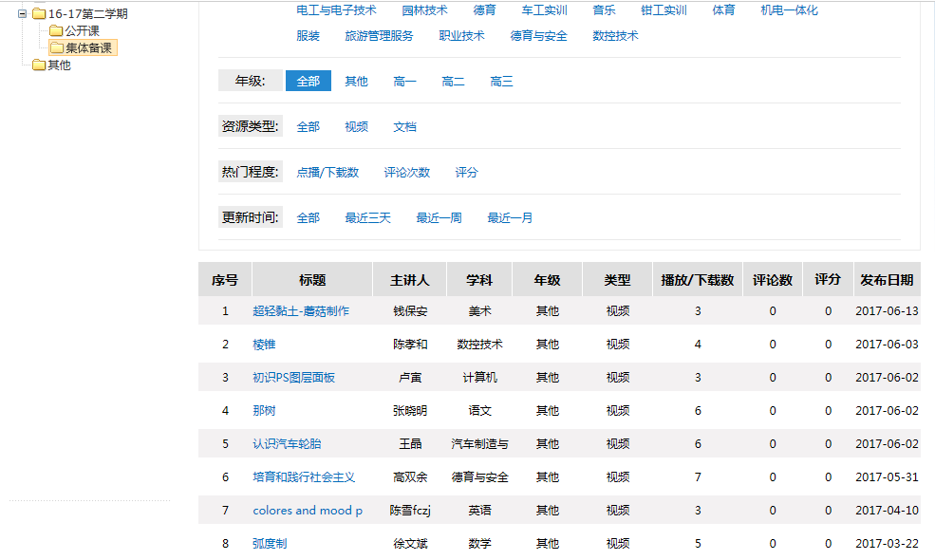The image size is (935, 560).
Task: Select 高一 in the 年级 filter
Action: pyautogui.click(x=404, y=82)
